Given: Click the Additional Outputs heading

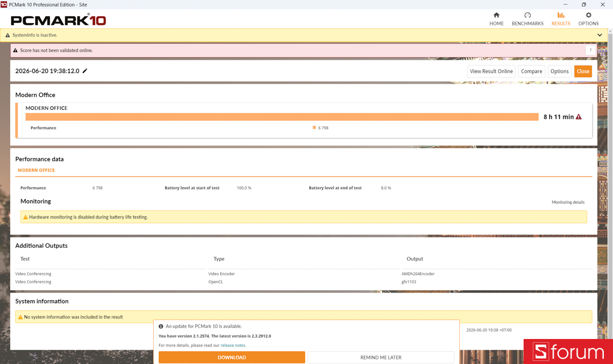Looking at the screenshot, I should point(41,246).
